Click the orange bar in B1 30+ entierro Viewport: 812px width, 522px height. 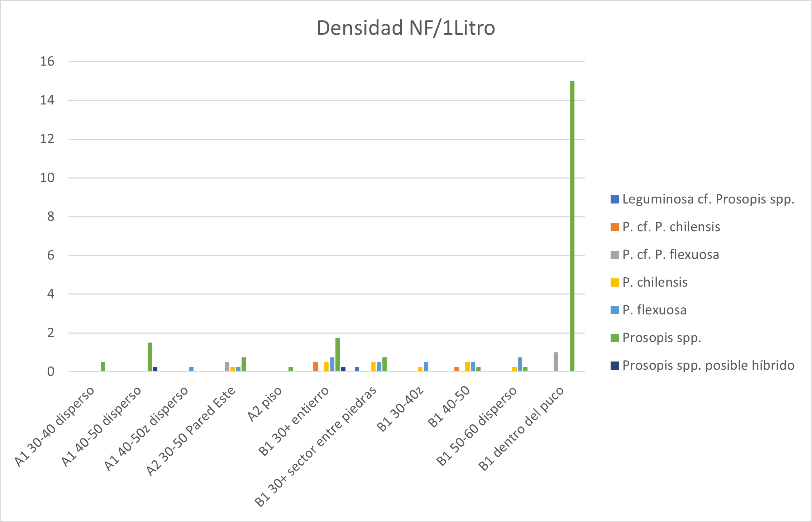[315, 367]
